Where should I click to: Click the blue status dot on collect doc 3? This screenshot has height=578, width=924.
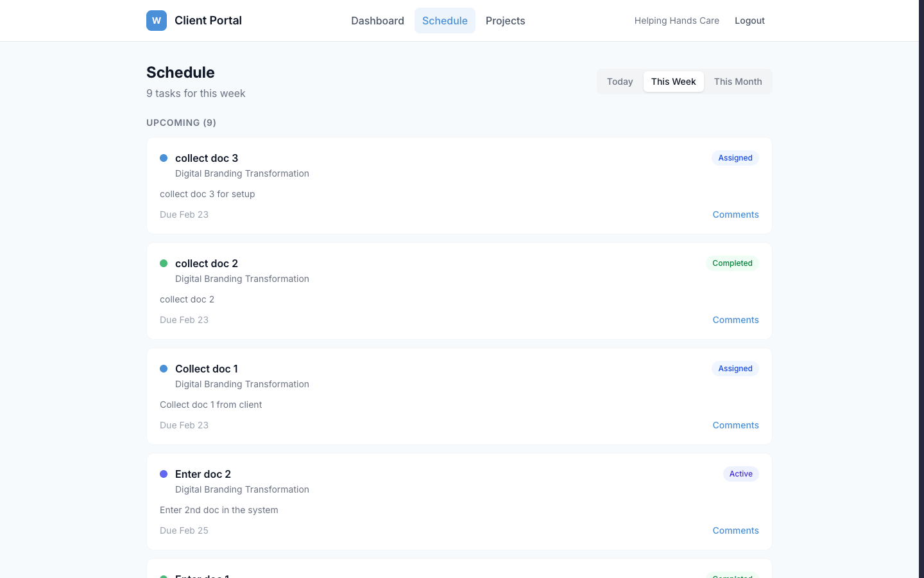[164, 157]
